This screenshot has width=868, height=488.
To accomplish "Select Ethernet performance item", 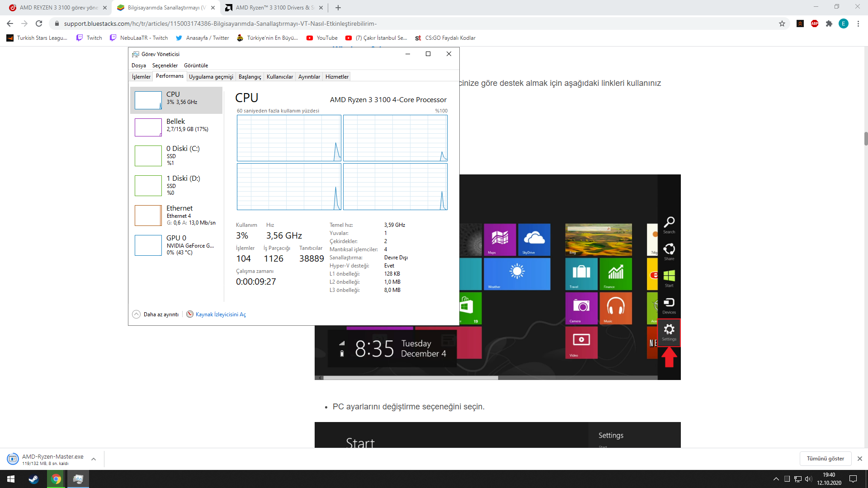I will click(x=176, y=215).
